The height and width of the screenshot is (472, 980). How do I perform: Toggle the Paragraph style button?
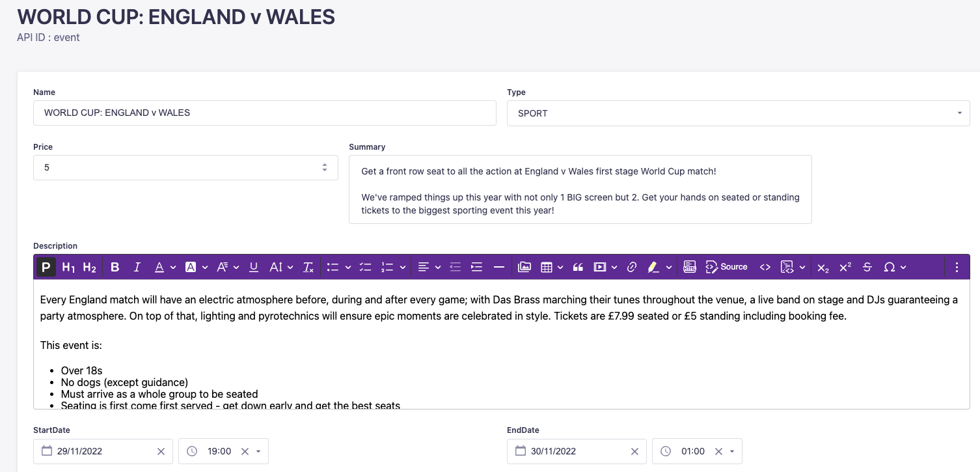click(x=46, y=267)
